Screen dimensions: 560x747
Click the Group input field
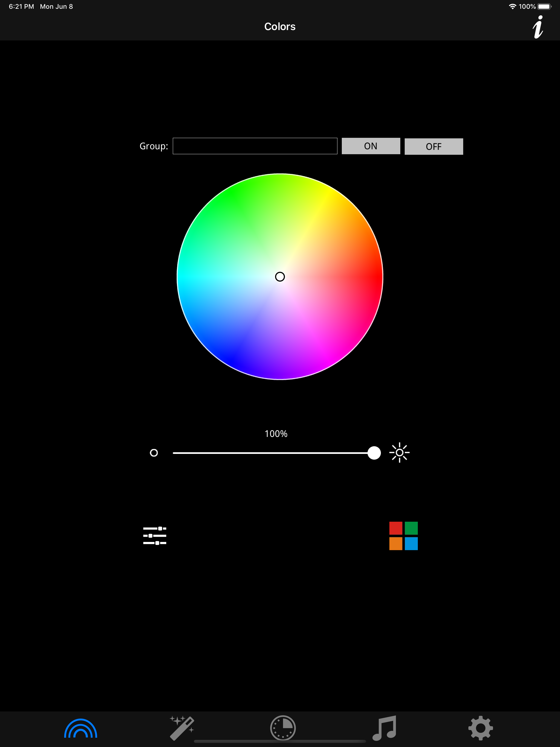coord(255,146)
